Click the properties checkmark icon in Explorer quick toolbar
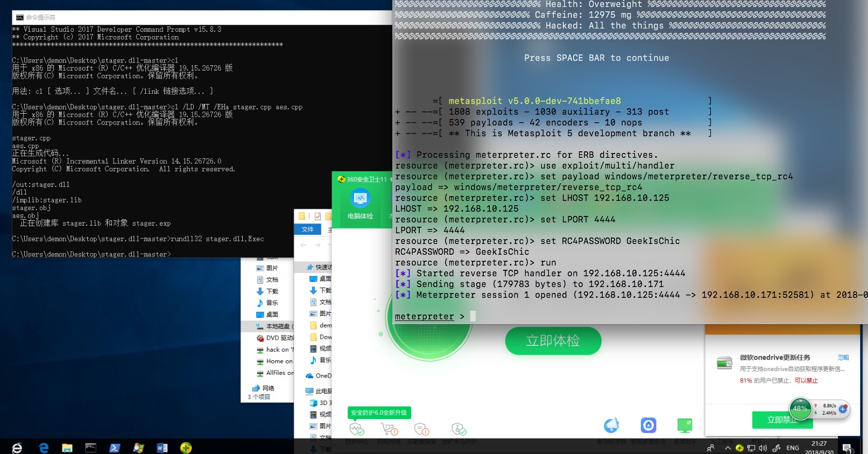868x454 pixels. 317,216
